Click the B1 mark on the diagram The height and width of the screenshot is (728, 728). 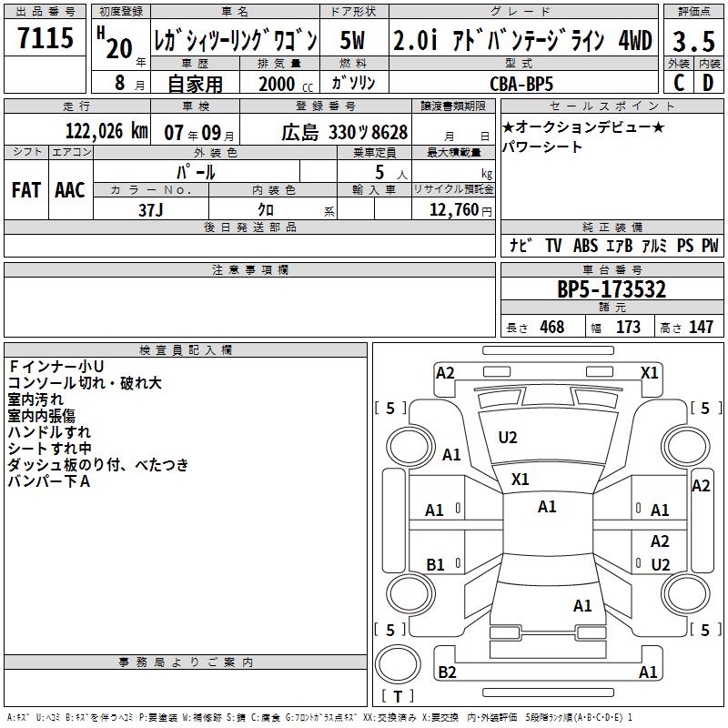click(435, 564)
